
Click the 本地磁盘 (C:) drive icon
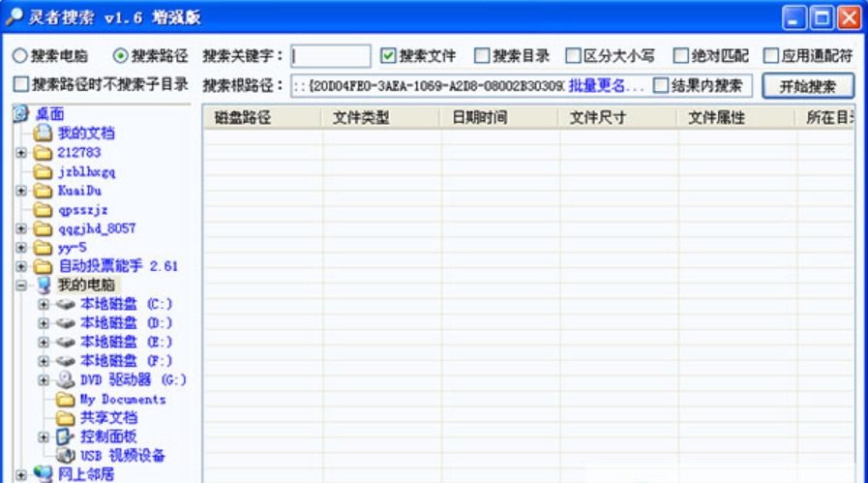[66, 304]
